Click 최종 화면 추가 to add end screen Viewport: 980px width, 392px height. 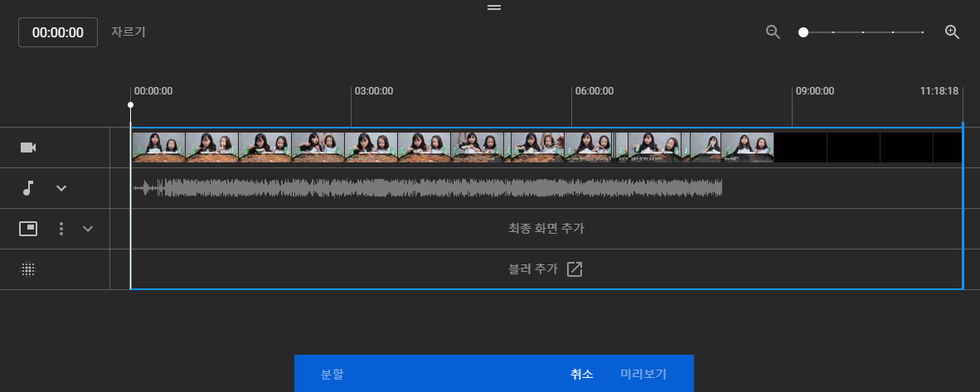tap(546, 229)
